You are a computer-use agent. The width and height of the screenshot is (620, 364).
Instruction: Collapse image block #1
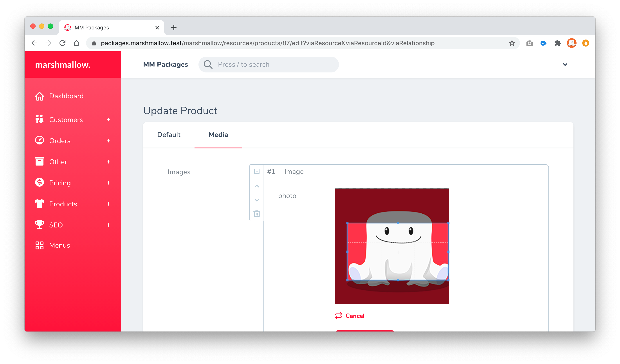[x=257, y=171]
